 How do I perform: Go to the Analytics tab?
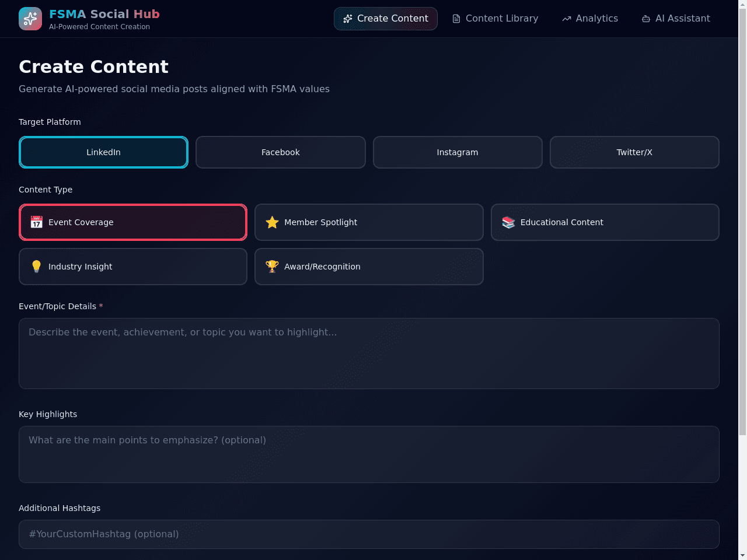(x=590, y=19)
